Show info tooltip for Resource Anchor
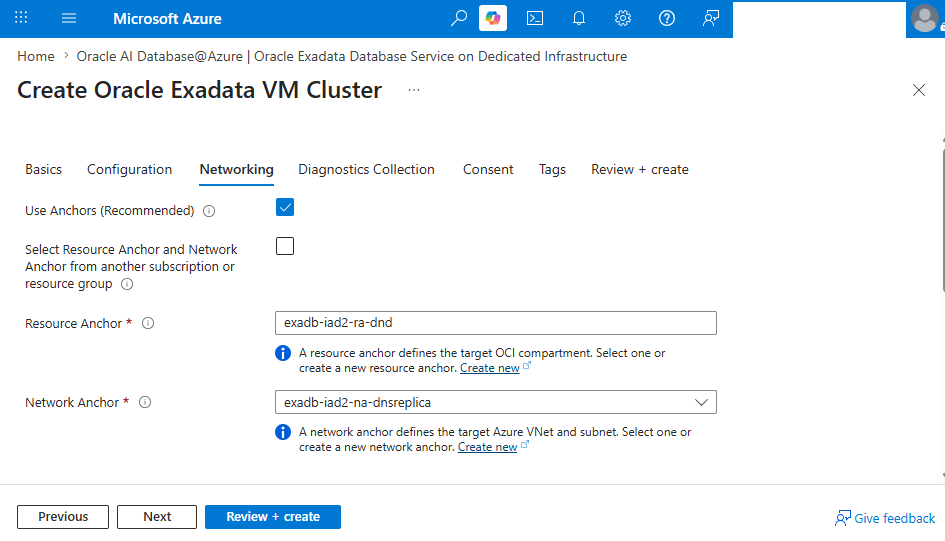 point(148,324)
